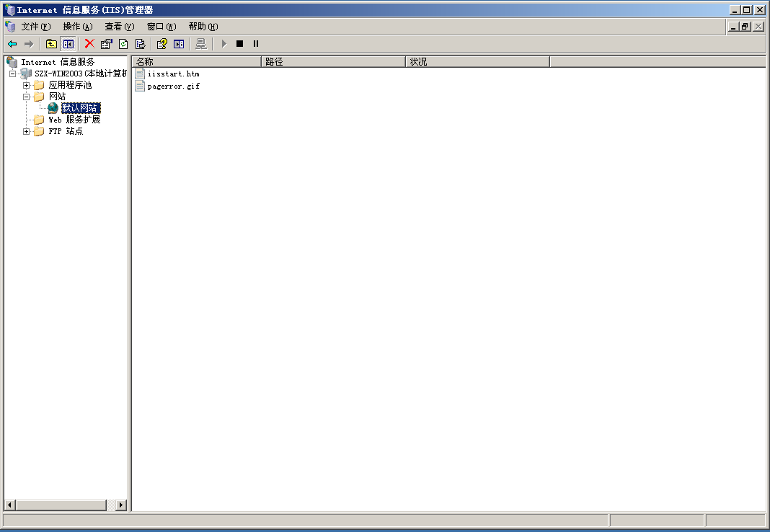Toggle the console tree show/hide icon
Screen dimensions: 770x532
(68, 44)
